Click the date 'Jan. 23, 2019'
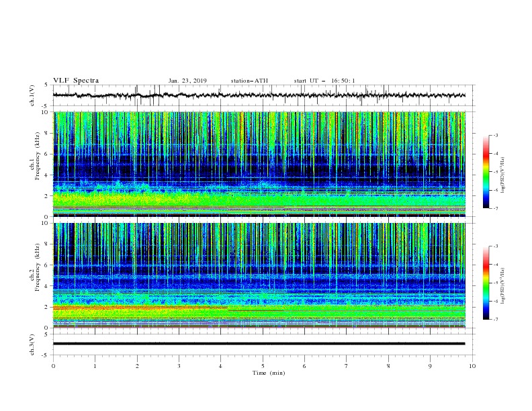 click(187, 81)
